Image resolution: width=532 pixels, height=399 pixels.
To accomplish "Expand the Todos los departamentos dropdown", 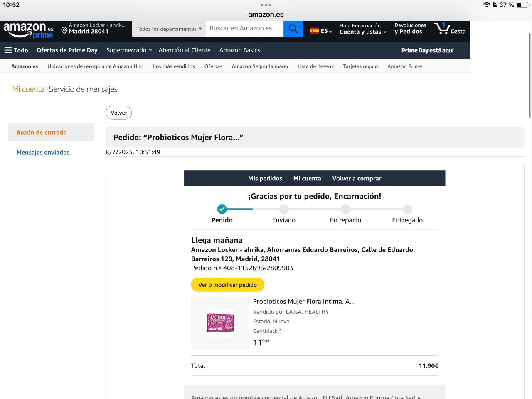I will (x=169, y=29).
